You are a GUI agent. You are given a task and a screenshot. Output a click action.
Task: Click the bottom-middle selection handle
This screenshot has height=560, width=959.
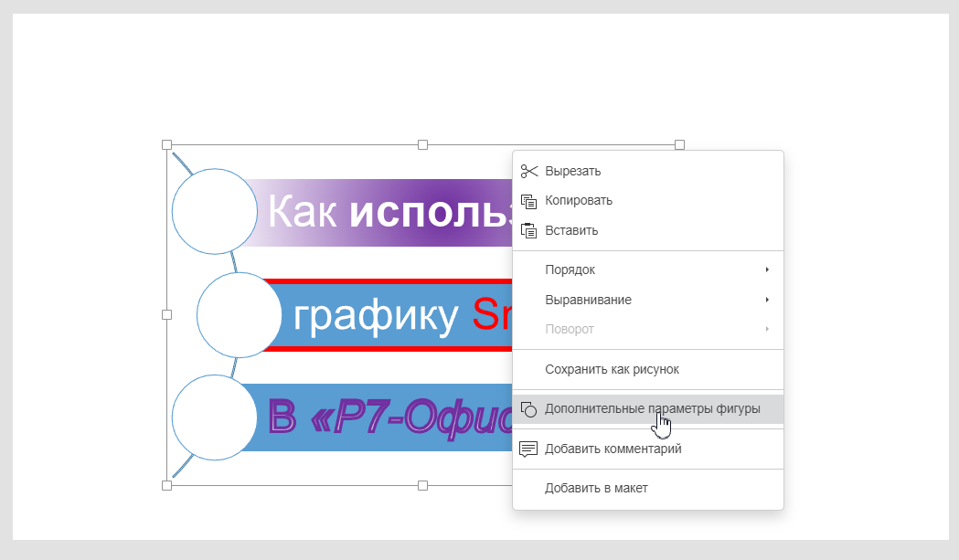pos(422,485)
